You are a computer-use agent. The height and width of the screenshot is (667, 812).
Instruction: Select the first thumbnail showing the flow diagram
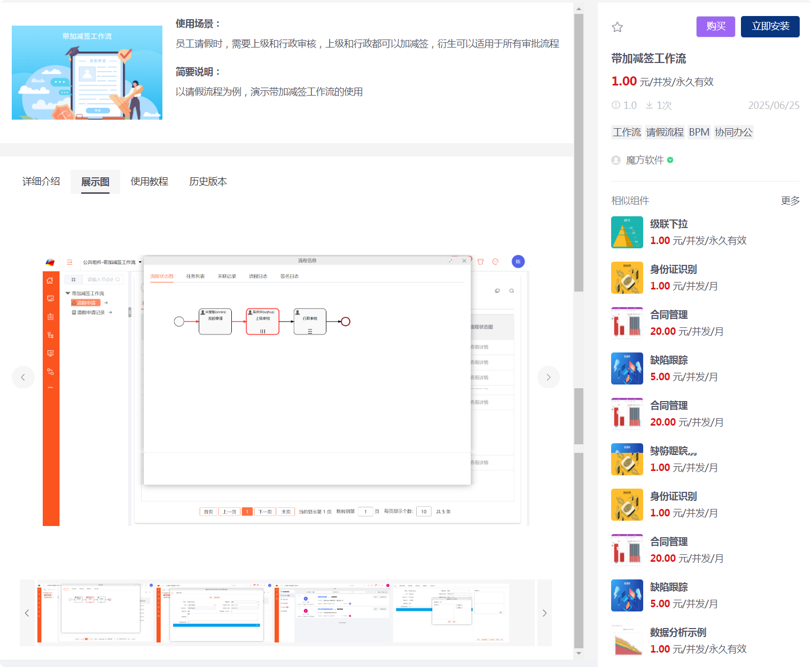(95, 613)
